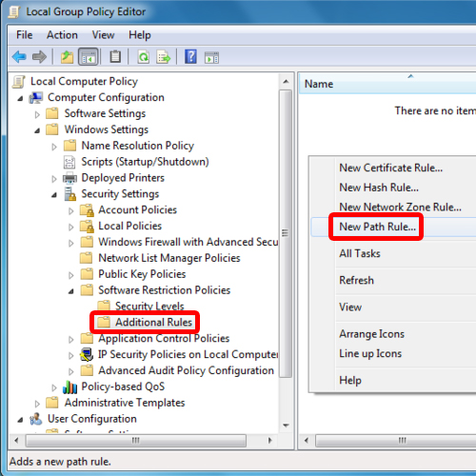The width and height of the screenshot is (476, 476).
Task: Click the User Configuration person icon
Action: click(x=36, y=419)
